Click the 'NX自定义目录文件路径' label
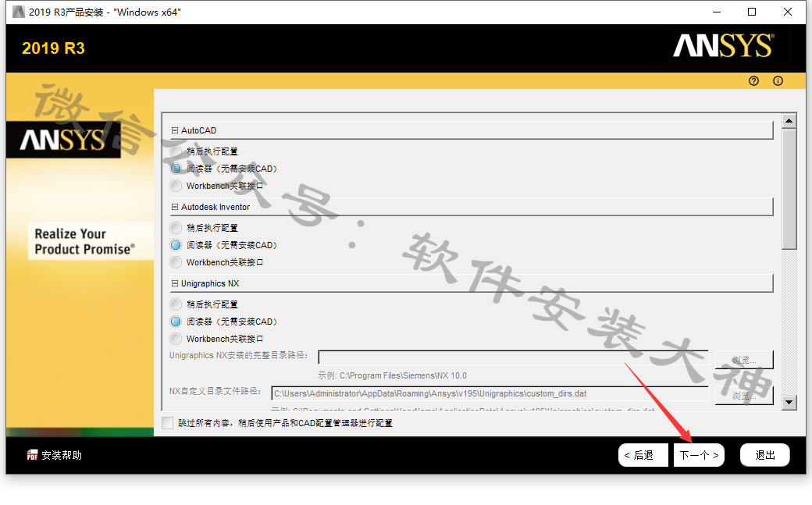812x505 pixels. click(x=215, y=391)
